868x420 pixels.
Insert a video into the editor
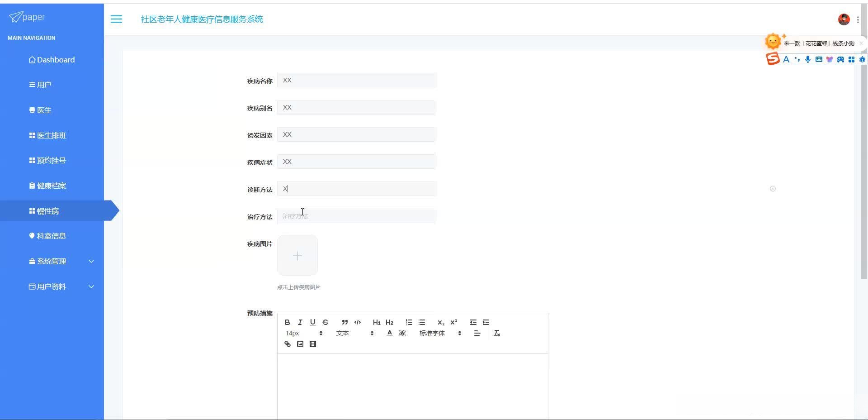[x=312, y=344]
